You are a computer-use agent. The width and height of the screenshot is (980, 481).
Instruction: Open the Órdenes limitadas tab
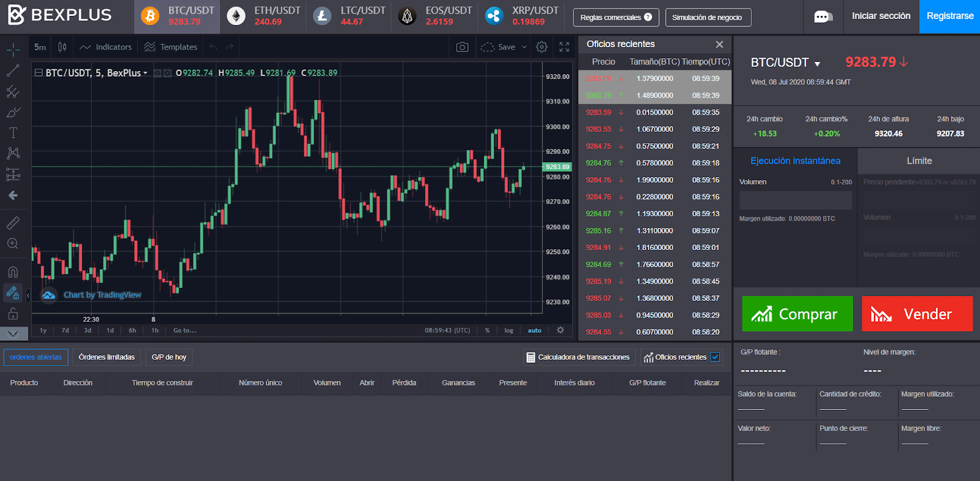(107, 357)
